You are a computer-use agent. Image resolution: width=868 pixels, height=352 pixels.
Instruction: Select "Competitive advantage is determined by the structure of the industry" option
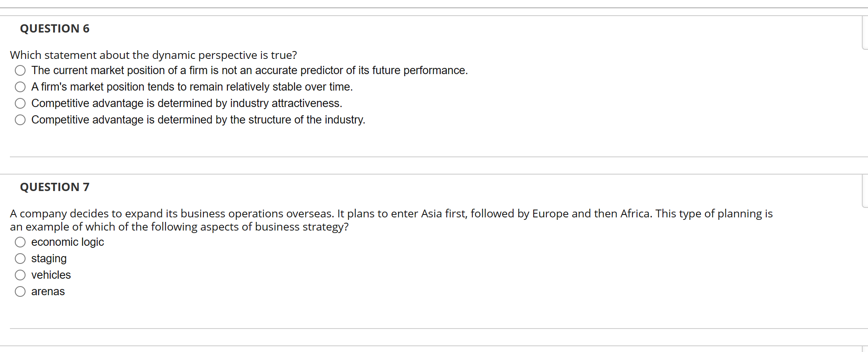(x=20, y=119)
